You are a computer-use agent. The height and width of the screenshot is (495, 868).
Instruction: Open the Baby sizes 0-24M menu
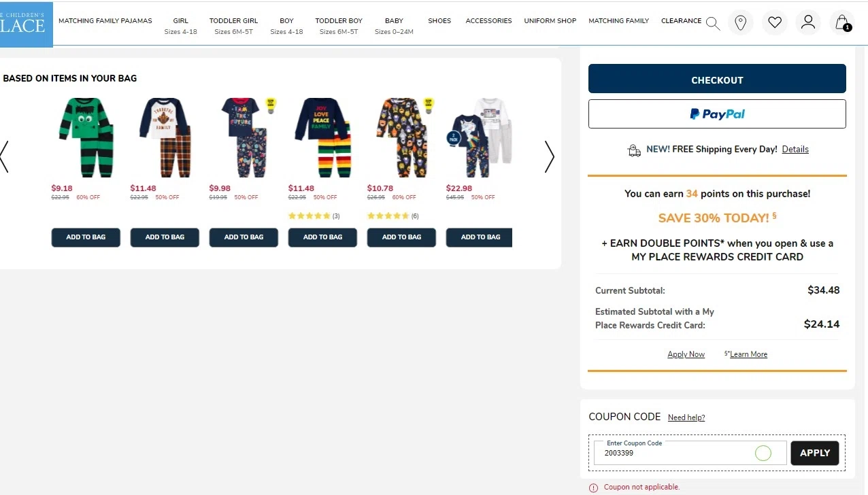coord(394,26)
